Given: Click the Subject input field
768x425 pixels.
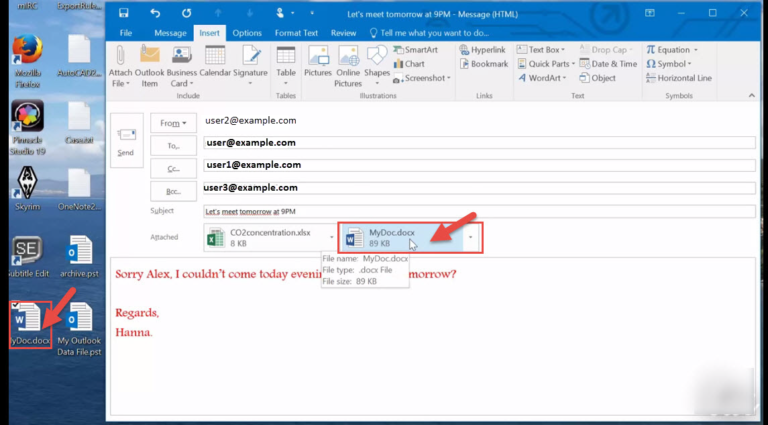Looking at the screenshot, I should [x=478, y=211].
